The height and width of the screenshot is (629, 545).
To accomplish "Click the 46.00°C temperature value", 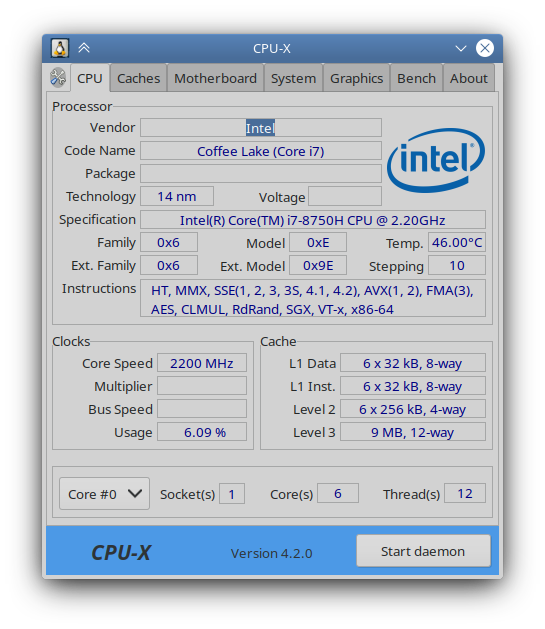I will pyautogui.click(x=457, y=243).
